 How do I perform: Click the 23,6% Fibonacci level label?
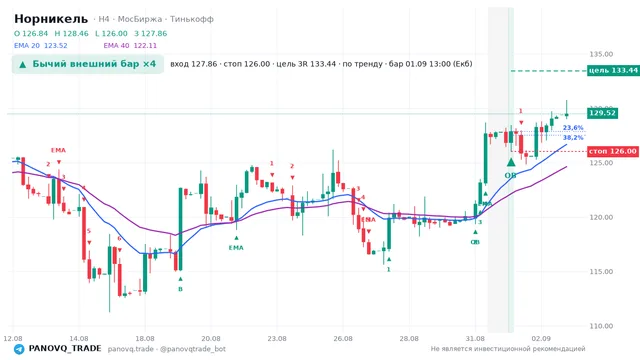pos(573,128)
